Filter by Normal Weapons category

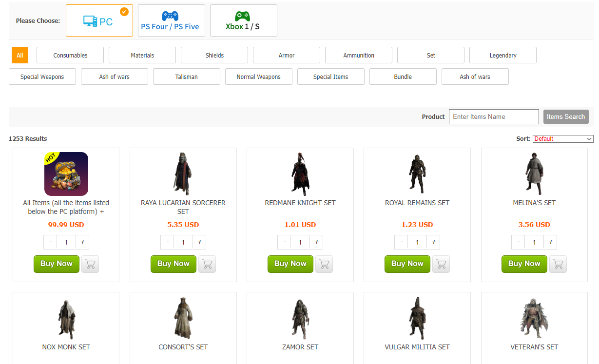tap(259, 77)
